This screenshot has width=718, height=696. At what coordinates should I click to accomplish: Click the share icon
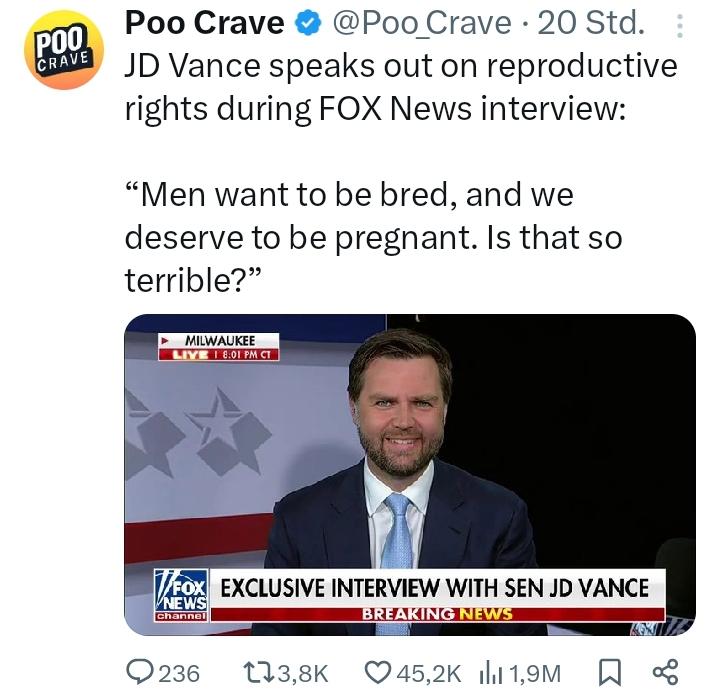click(665, 672)
